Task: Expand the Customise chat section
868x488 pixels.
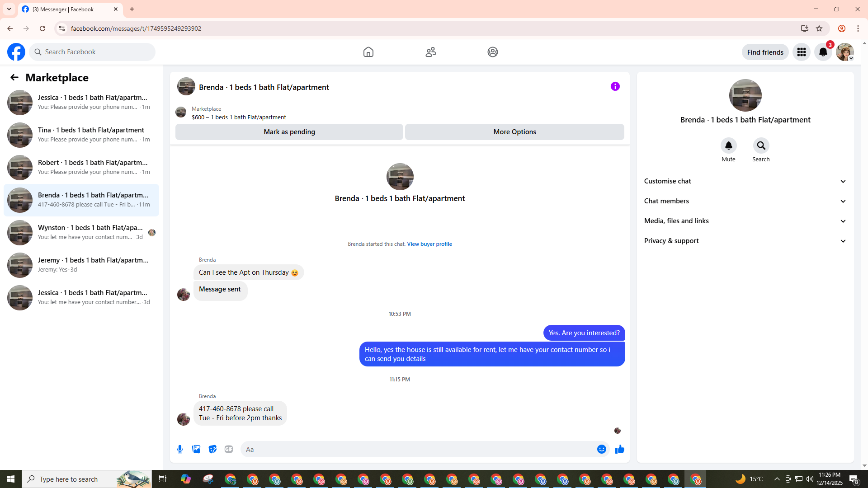Action: tap(745, 181)
